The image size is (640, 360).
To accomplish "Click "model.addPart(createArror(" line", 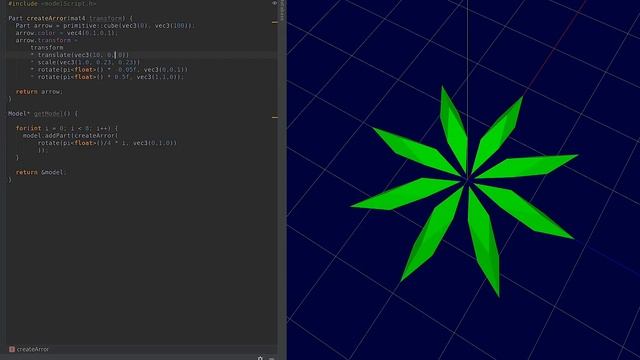I will (70, 136).
